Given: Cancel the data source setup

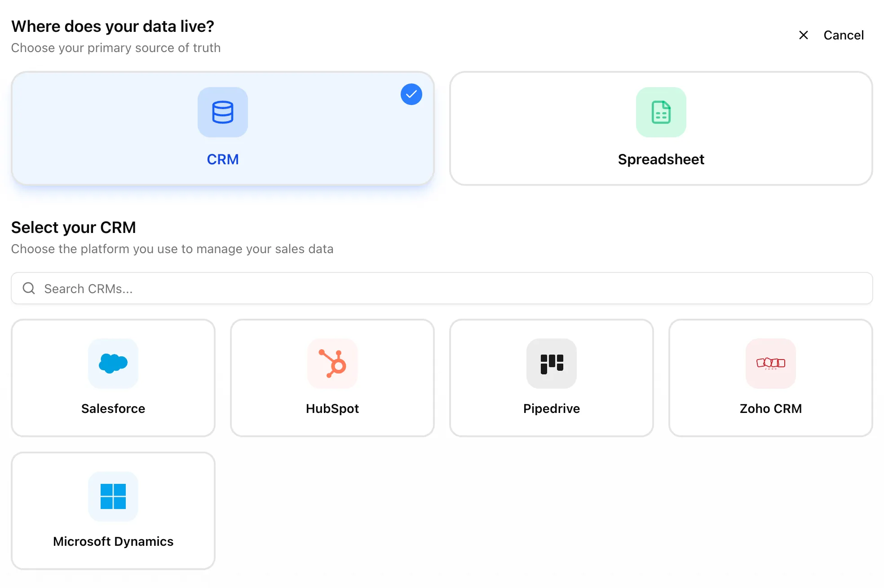Looking at the screenshot, I should pyautogui.click(x=844, y=35).
